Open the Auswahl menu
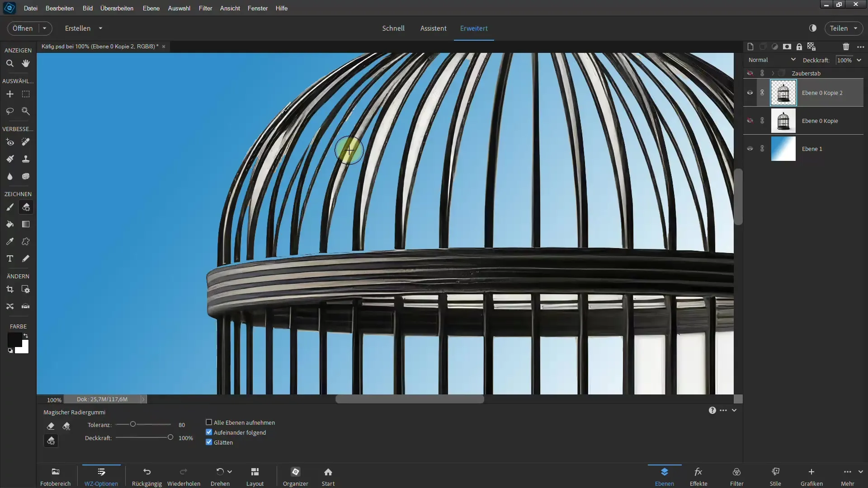Viewport: 868px width, 488px height. [x=179, y=8]
